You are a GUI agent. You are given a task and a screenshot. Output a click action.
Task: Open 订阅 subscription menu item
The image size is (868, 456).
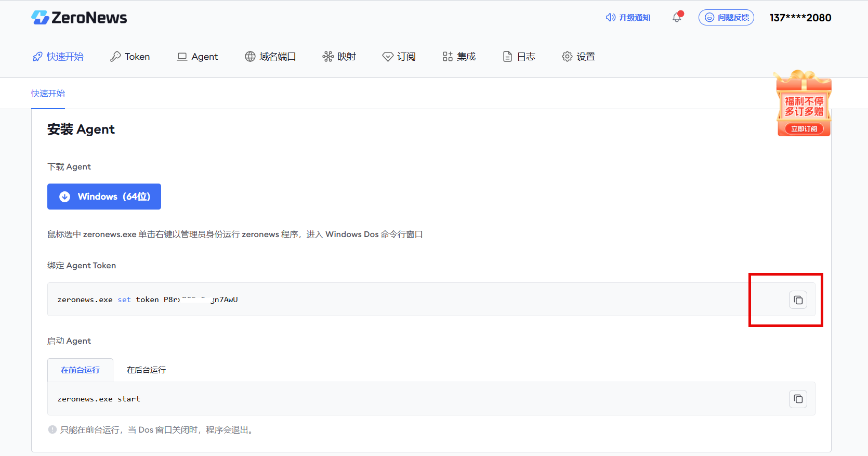(x=399, y=57)
